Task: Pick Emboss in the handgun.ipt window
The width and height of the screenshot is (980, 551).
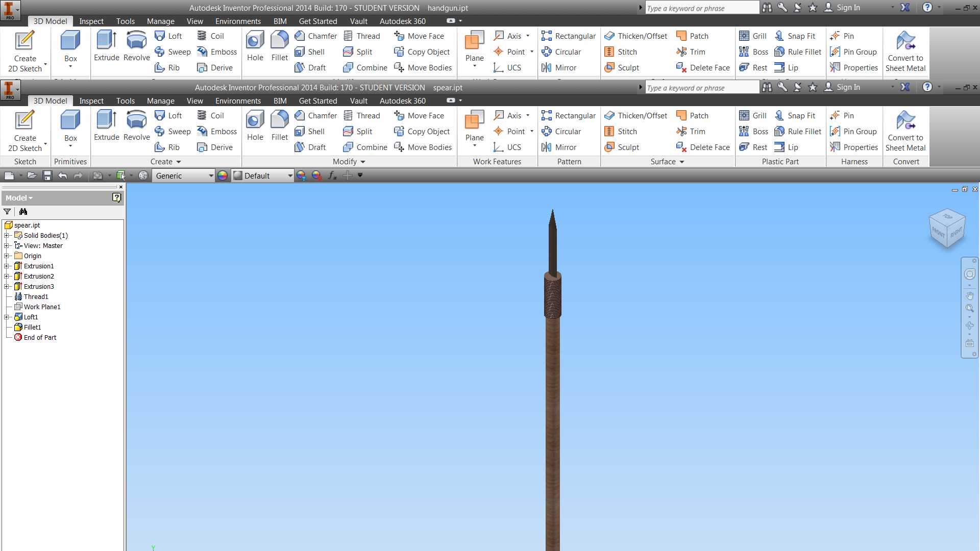Action: pyautogui.click(x=217, y=52)
